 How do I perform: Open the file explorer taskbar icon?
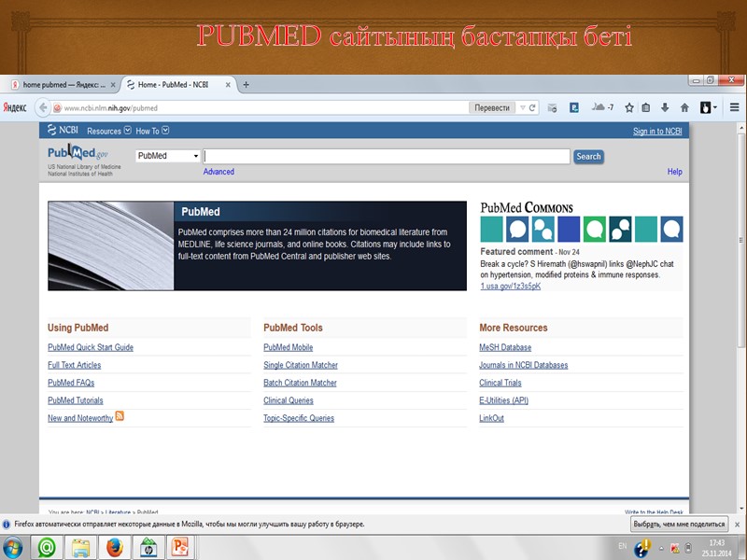click(x=80, y=548)
